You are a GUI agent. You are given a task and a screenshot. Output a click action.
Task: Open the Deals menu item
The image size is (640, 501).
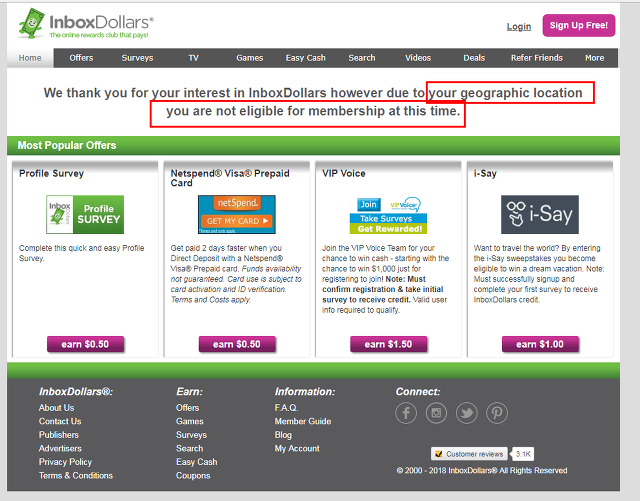click(474, 58)
